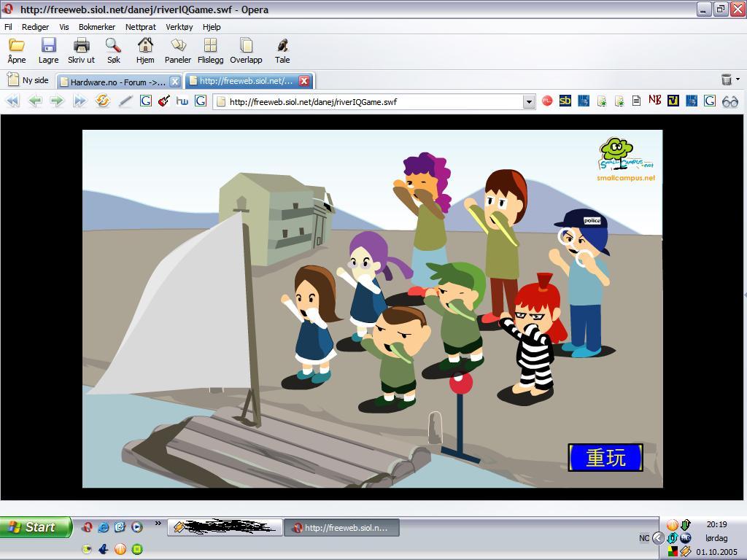Click the freeweb.siol.net taskbar button
Image resolution: width=747 pixels, height=560 pixels.
(341, 528)
